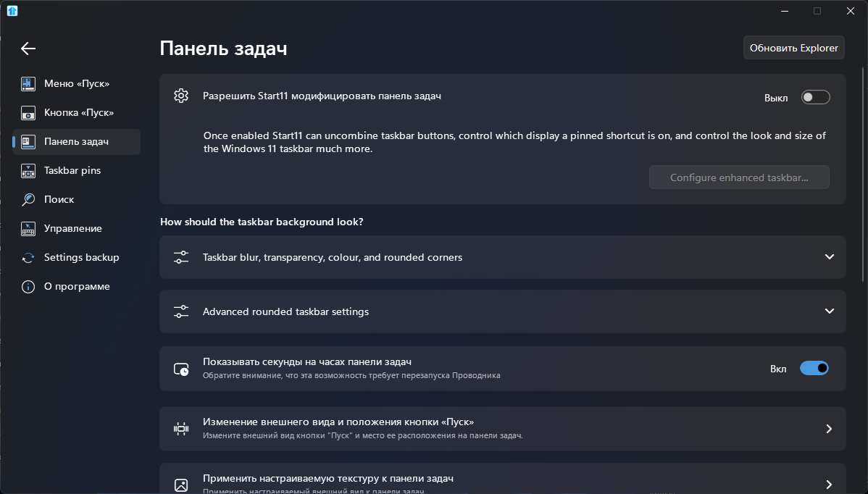Click the Управление sidebar icon

(28, 228)
